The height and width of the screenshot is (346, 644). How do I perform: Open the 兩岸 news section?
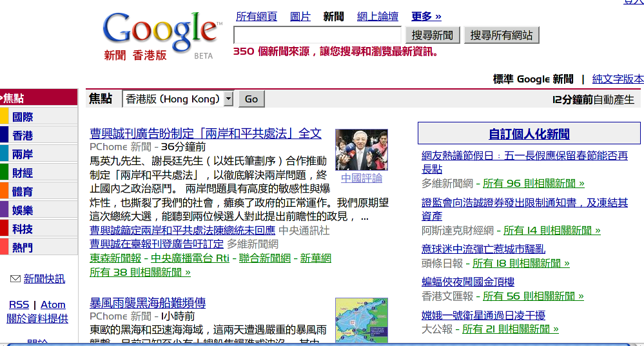pyautogui.click(x=23, y=155)
